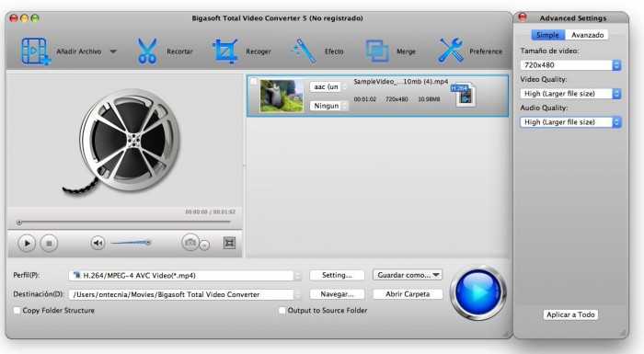Switch to the Avanzado tab
644x354 pixels.
tap(587, 35)
